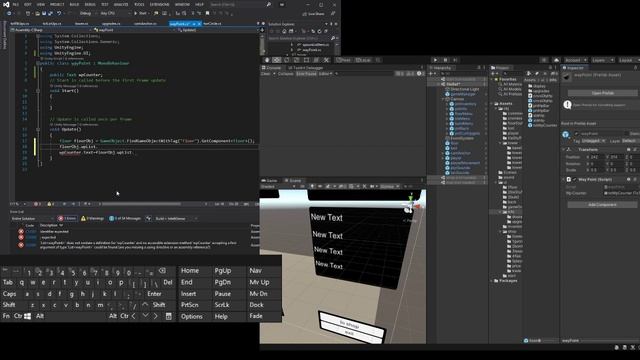This screenshot has width=640, height=360.
Task: Click the Visual Studio logo icon
Action: click(6, 4)
